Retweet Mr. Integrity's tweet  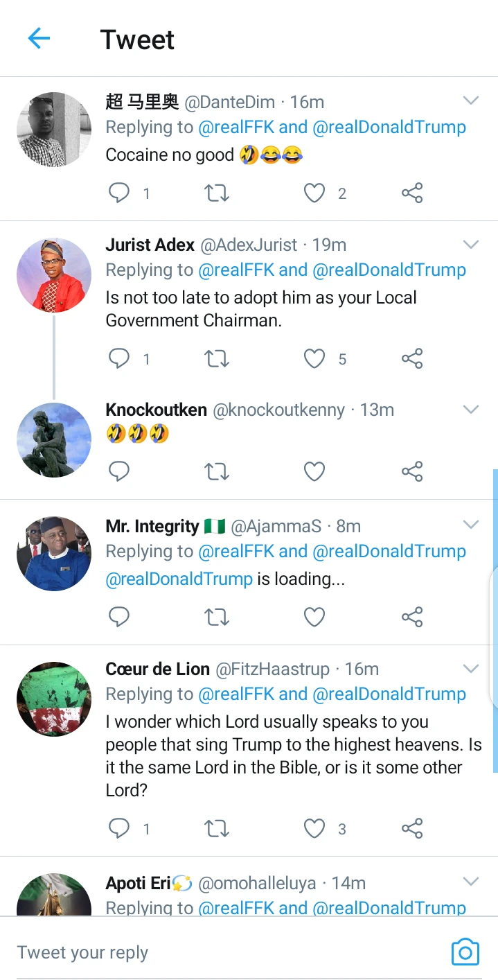coord(217,616)
